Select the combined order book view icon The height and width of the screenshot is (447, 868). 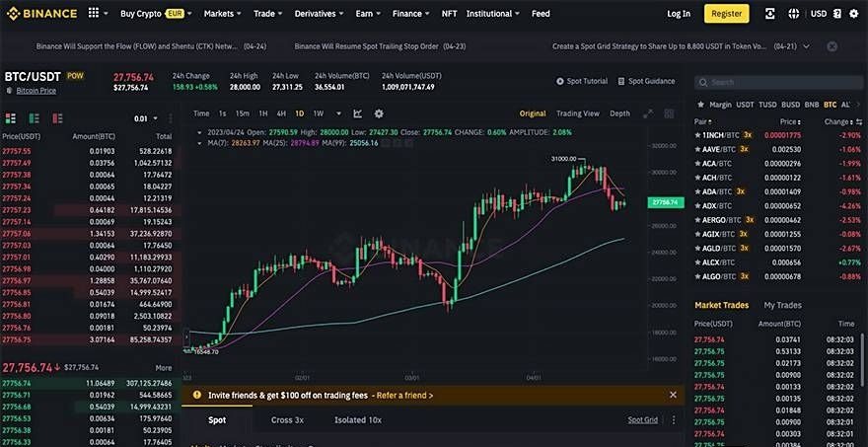[x=11, y=118]
